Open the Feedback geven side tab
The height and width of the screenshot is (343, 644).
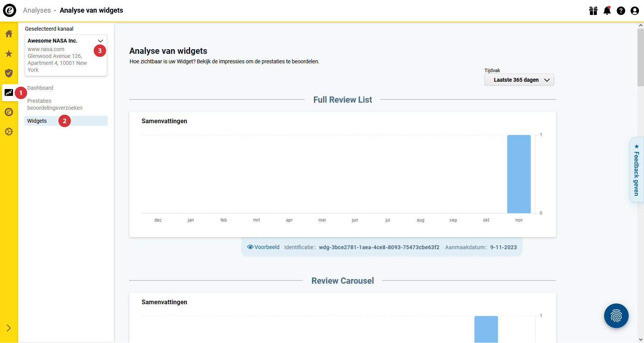[x=636, y=170]
